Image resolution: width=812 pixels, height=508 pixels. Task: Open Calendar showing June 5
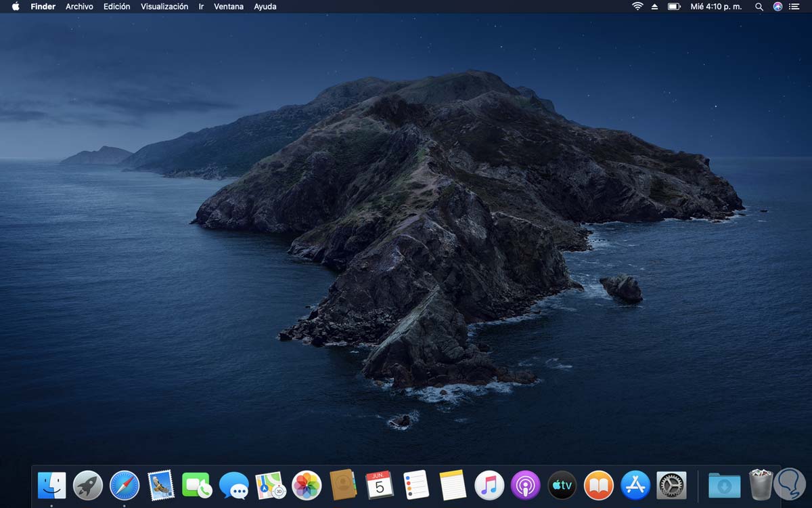pos(380,486)
